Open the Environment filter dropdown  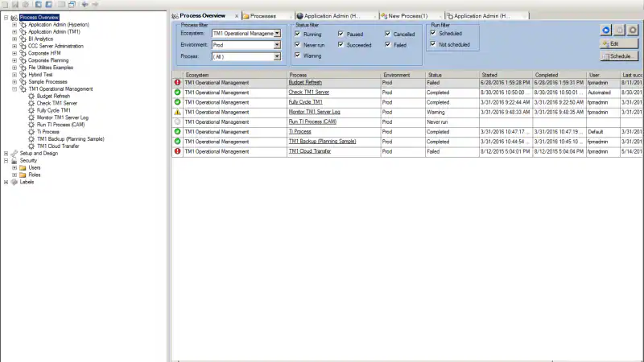coord(277,45)
